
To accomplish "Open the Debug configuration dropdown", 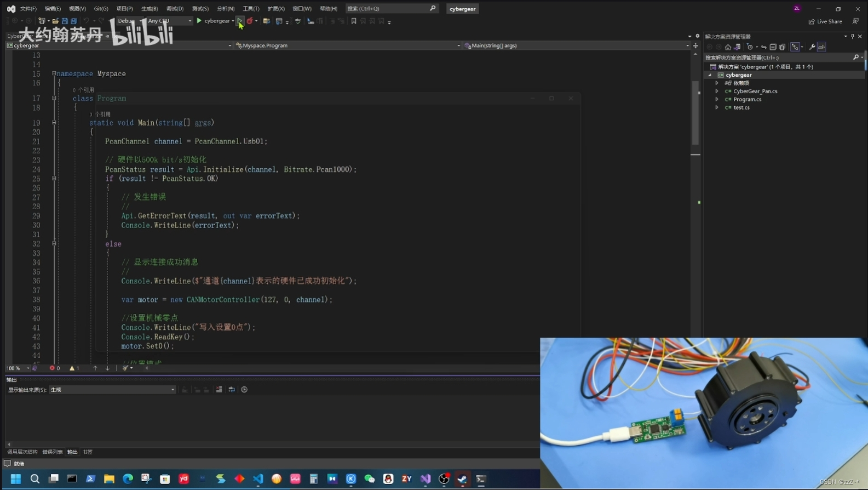I will tap(130, 21).
